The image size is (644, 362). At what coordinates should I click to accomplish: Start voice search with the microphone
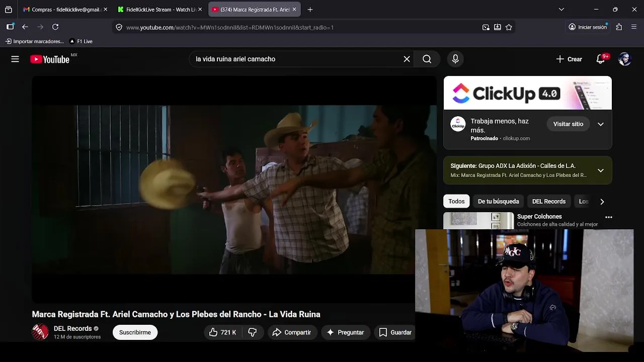pyautogui.click(x=455, y=59)
